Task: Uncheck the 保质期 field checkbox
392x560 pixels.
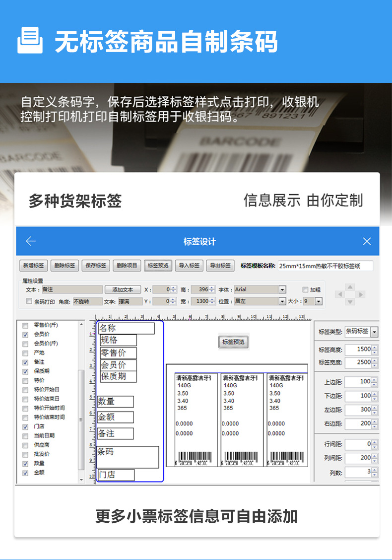Action: coord(25,371)
